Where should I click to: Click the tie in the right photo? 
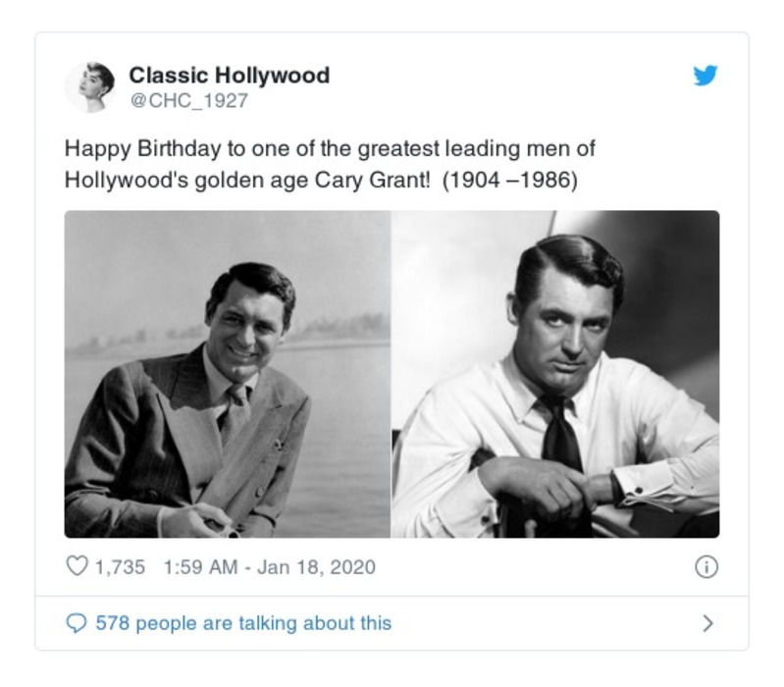[559, 439]
